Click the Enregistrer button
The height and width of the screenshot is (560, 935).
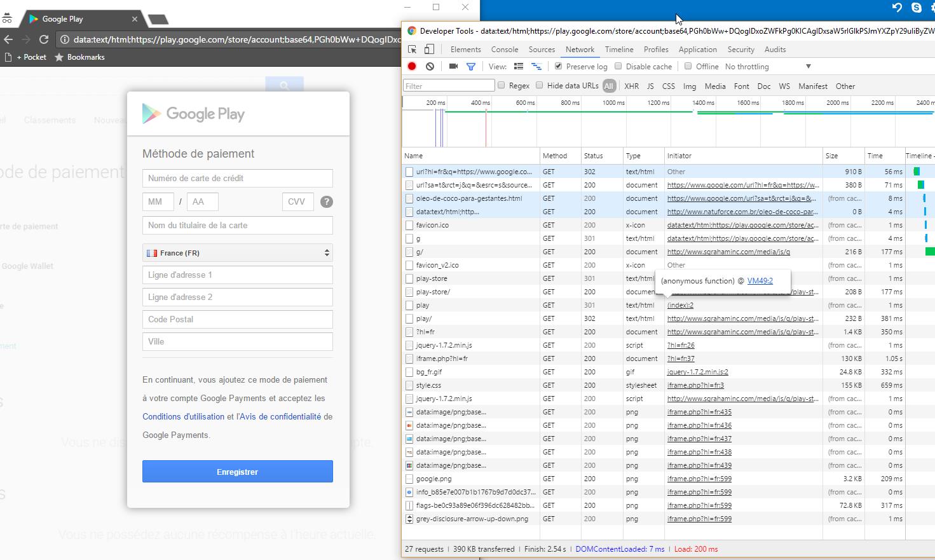click(x=238, y=472)
